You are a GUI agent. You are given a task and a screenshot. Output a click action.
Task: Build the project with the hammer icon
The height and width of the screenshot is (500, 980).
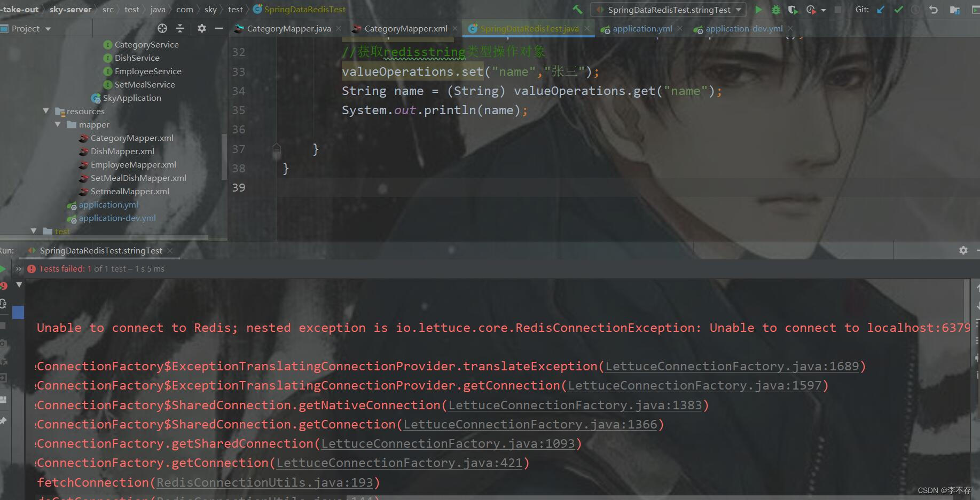tap(577, 9)
